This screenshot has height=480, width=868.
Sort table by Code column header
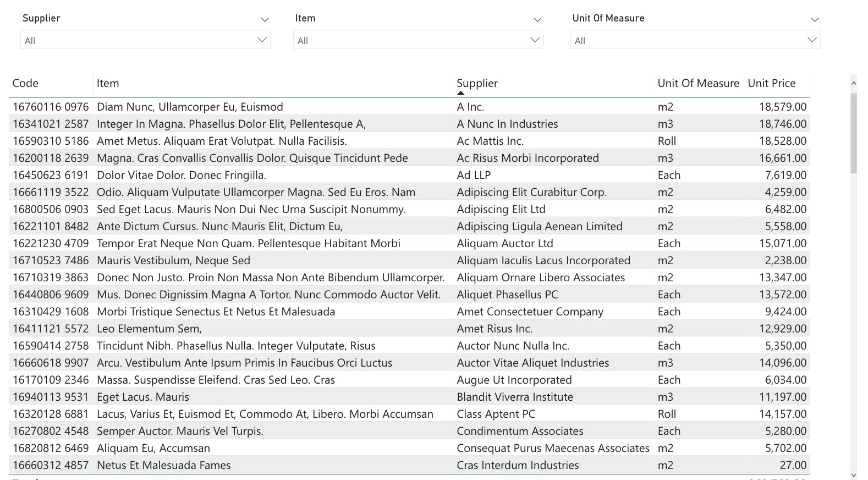25,83
